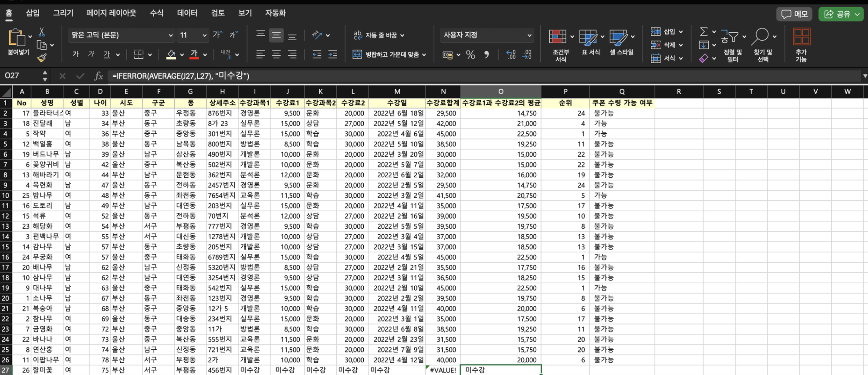Screen dimensions: 868x375
Task: Toggle wrap text (자동 줄 바꿈)
Action: click(x=378, y=35)
